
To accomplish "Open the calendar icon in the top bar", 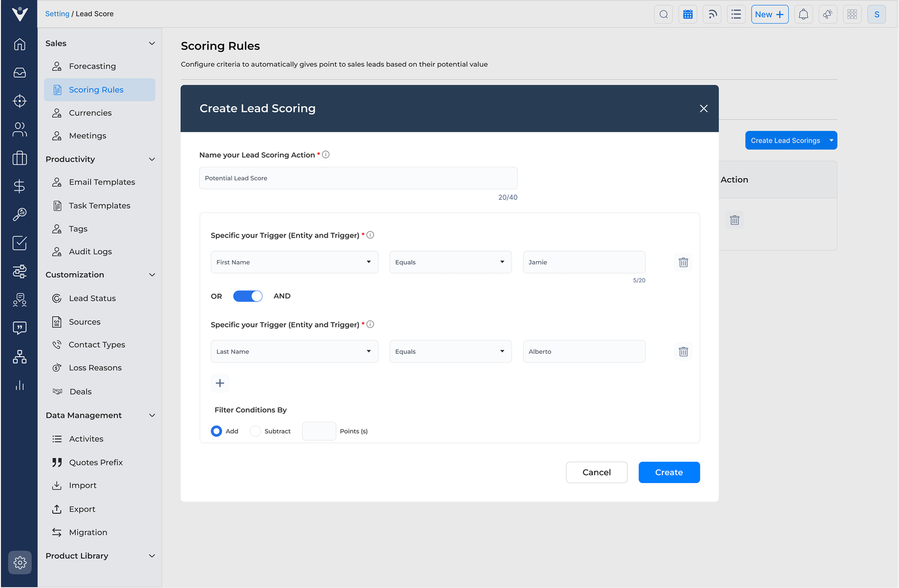I will pos(688,14).
